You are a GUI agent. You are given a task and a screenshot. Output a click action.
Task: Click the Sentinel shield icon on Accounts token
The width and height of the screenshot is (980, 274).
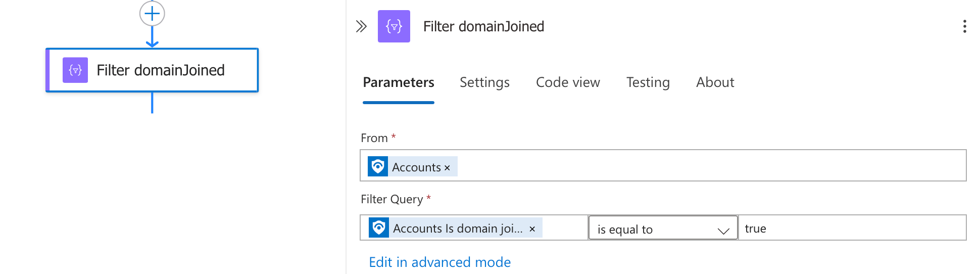378,166
